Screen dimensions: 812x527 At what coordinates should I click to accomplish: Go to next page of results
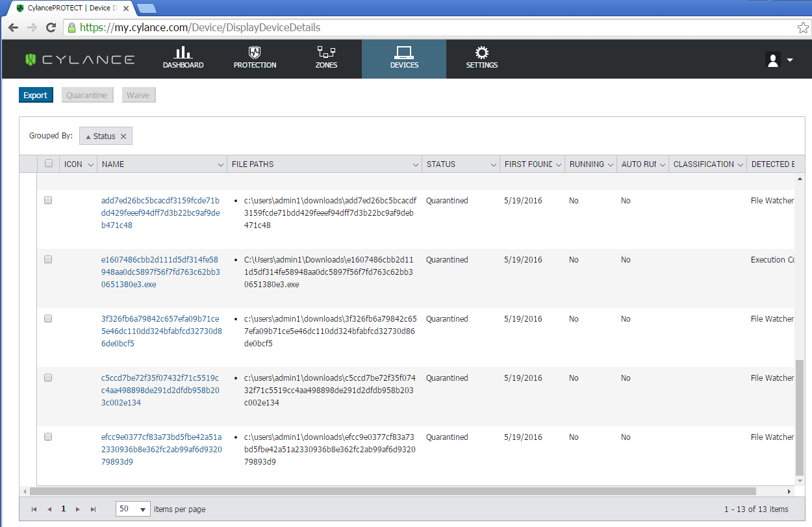(78, 509)
